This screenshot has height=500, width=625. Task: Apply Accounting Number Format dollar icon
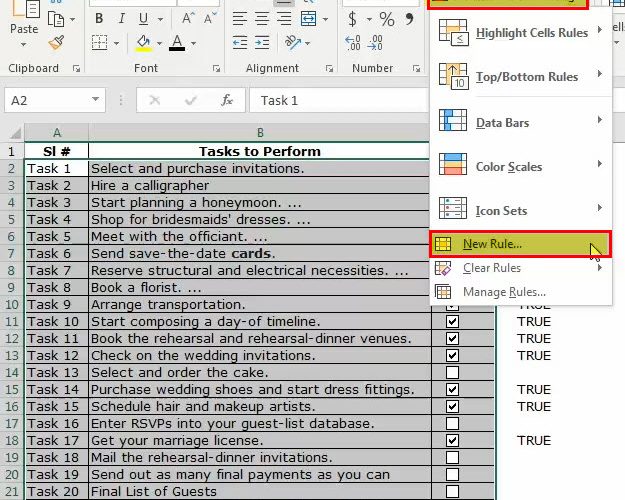352,19
